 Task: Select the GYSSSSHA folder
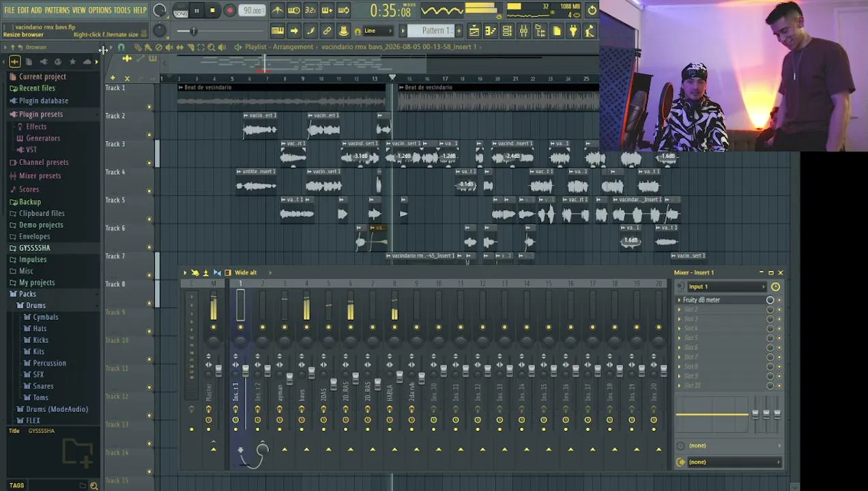[x=34, y=248]
